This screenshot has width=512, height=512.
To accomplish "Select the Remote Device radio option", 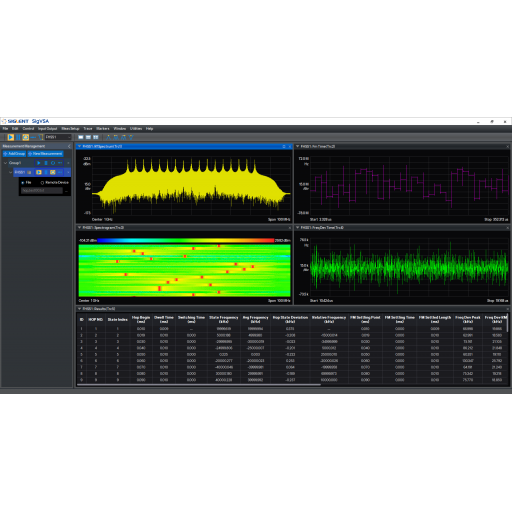I will coord(42,183).
